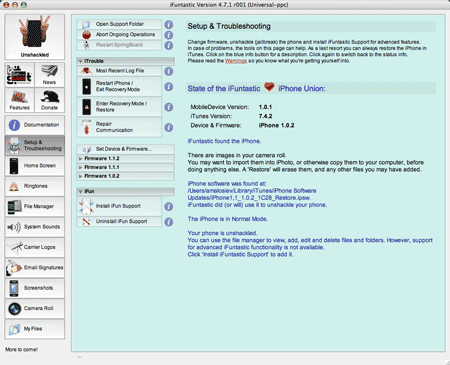Click the Open Support Folder button
Image resolution: width=450 pixels, height=365 pixels.
click(119, 24)
